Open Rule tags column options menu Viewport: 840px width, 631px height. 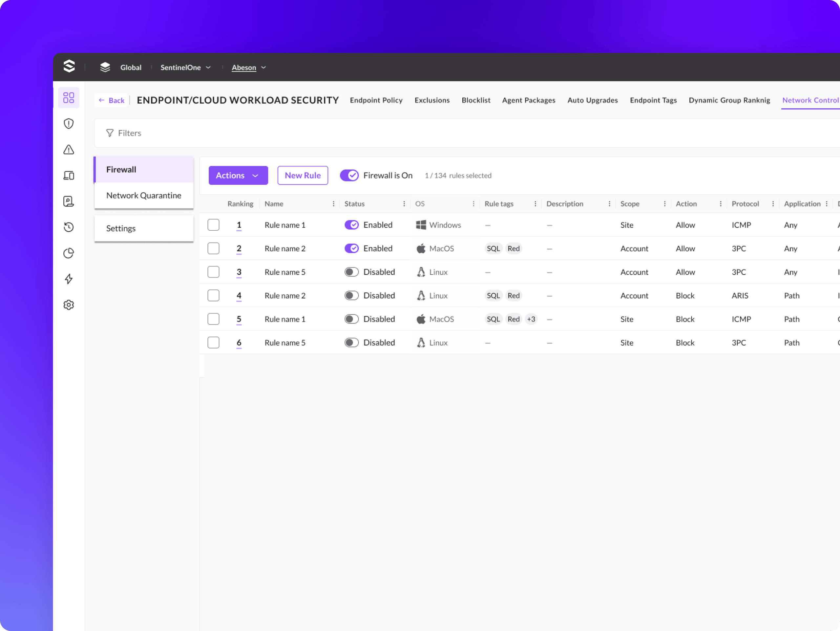[535, 204]
